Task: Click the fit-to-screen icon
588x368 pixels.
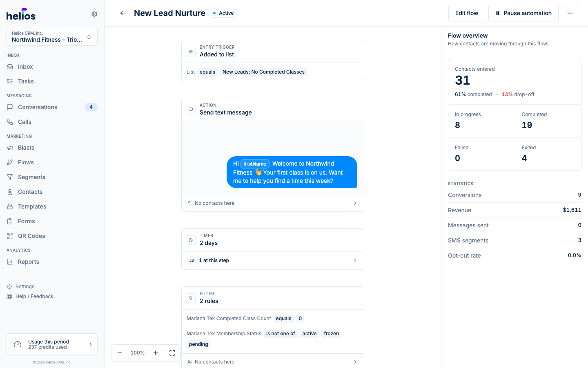Action: click(x=172, y=353)
